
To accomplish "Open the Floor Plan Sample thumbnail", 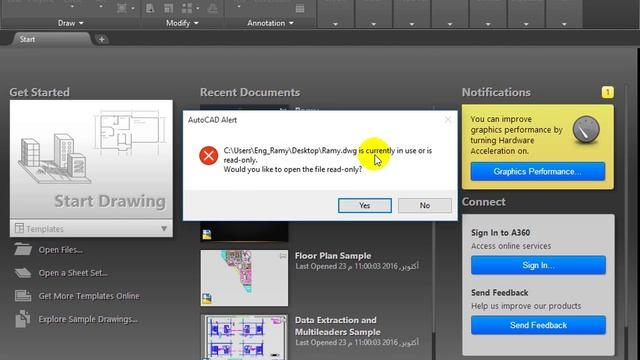I will pyautogui.click(x=244, y=278).
